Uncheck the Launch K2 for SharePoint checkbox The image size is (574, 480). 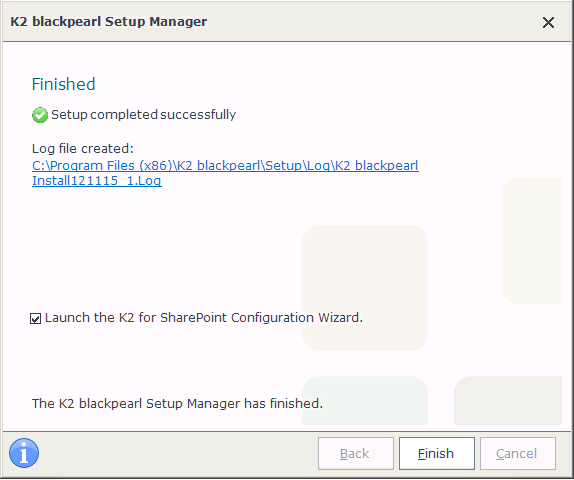[36, 318]
